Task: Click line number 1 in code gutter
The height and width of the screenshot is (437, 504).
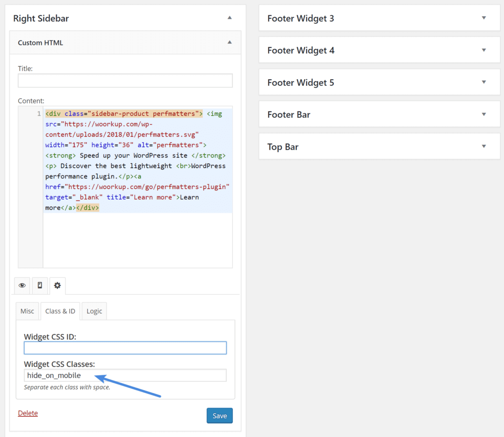Action: tap(39, 114)
